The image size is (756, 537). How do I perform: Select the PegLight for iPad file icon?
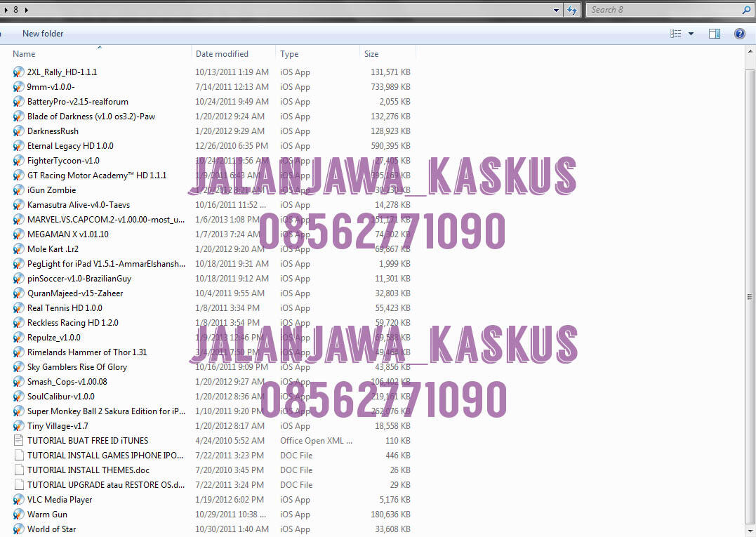(x=18, y=264)
